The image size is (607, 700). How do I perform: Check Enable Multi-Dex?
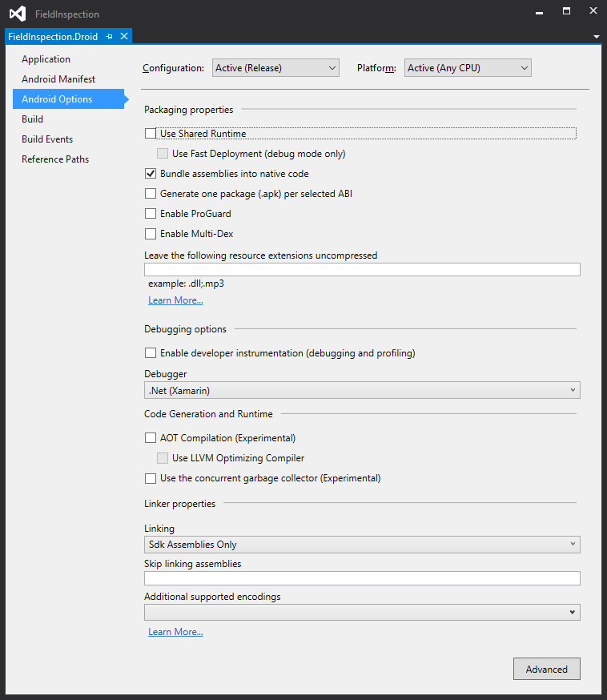coord(151,234)
